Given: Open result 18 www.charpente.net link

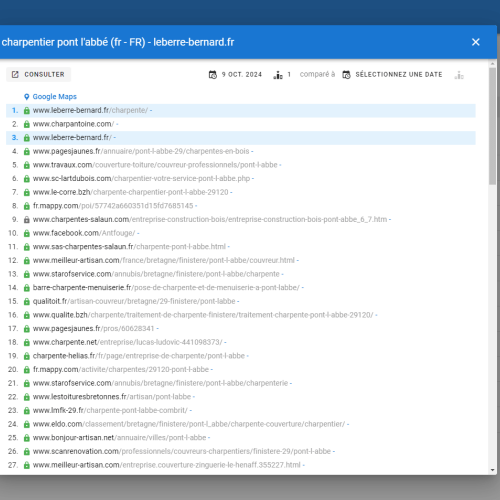Looking at the screenshot, I should [127, 343].
